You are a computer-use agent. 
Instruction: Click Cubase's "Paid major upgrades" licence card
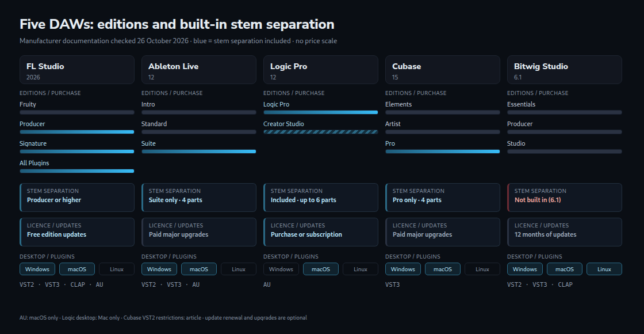point(443,232)
